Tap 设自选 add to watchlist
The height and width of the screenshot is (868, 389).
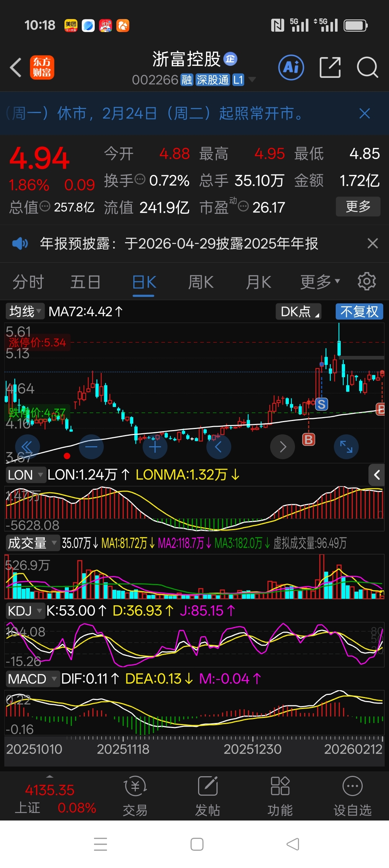(352, 796)
